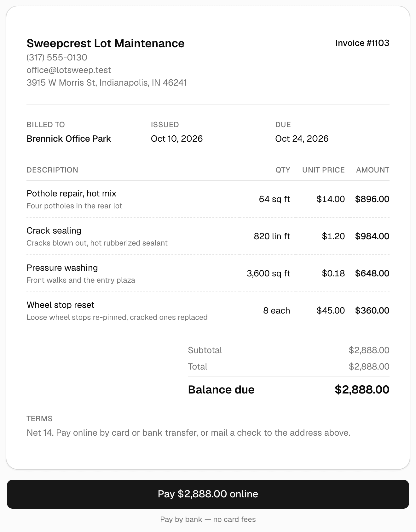Click the (317) 555-0130 phone number
The width and height of the screenshot is (416, 532).
click(x=57, y=57)
